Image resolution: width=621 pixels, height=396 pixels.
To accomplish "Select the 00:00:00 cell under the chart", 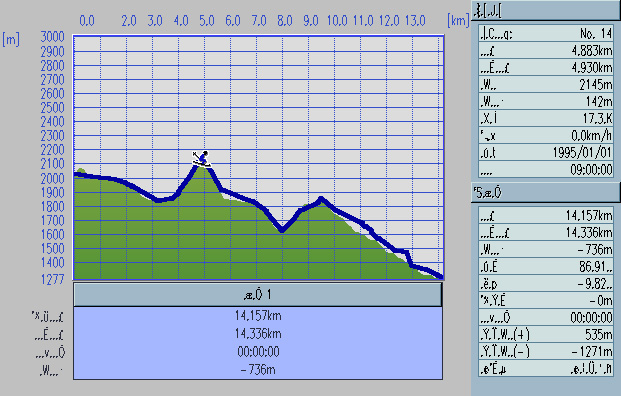I will coord(258,352).
